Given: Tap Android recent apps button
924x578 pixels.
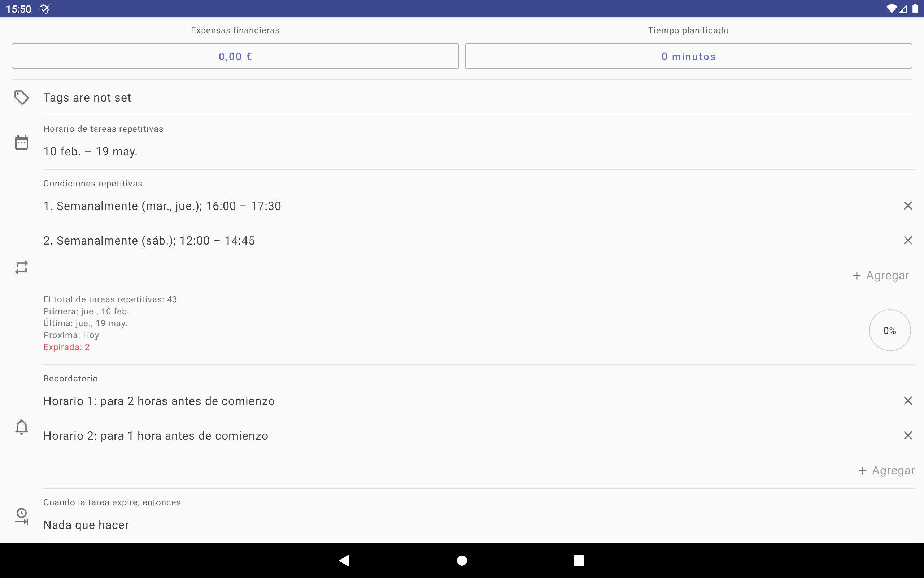Looking at the screenshot, I should [x=579, y=560].
